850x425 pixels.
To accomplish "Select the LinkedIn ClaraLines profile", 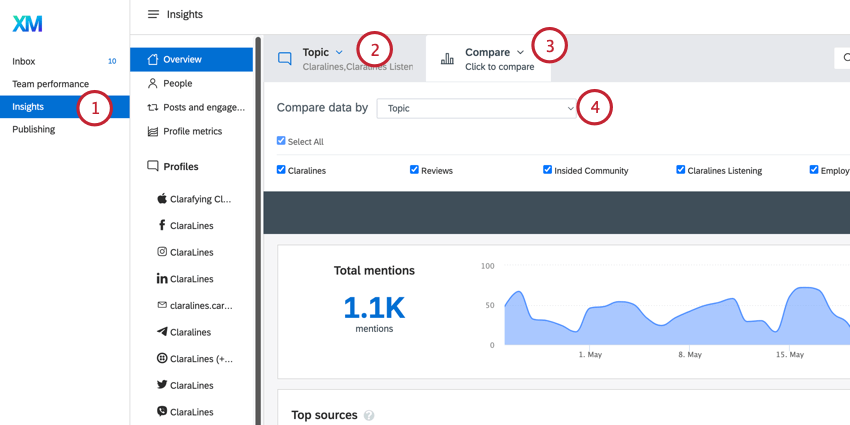I will click(x=185, y=279).
